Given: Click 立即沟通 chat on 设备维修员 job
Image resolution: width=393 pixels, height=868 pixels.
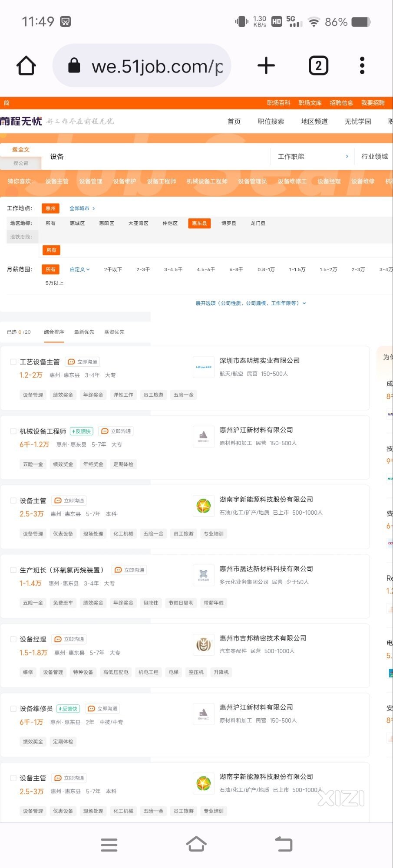Looking at the screenshot, I should coord(102,709).
